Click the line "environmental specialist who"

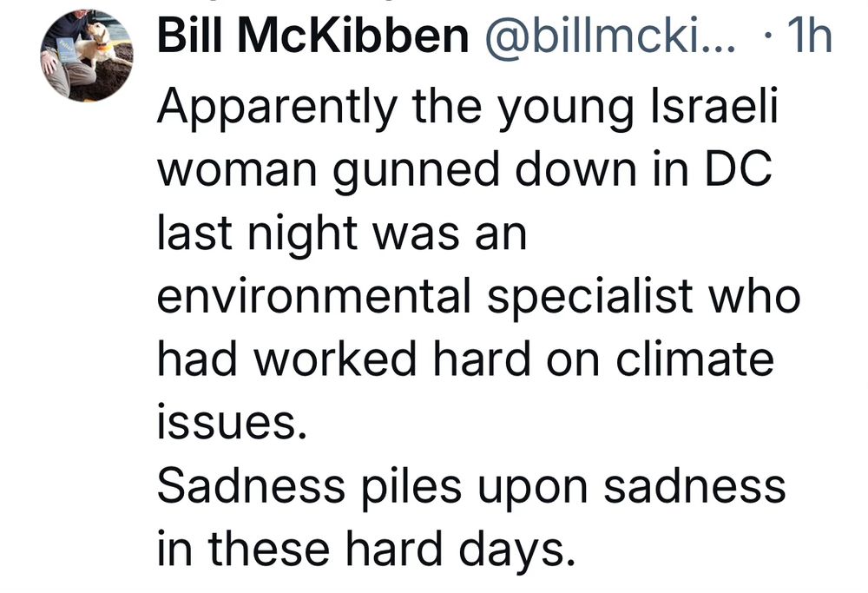[477, 297]
